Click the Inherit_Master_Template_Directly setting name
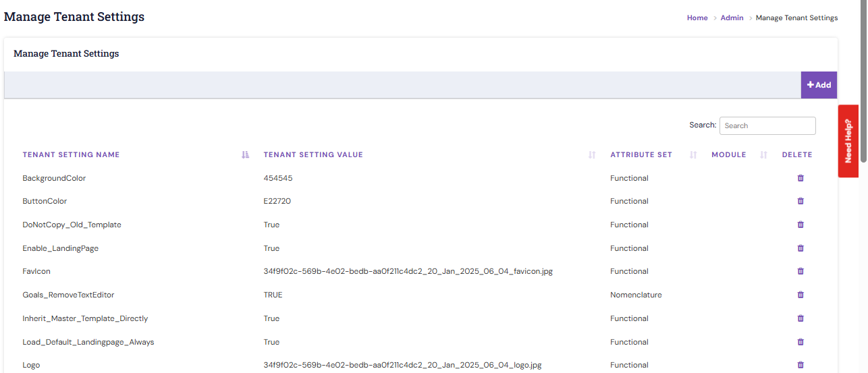The width and height of the screenshot is (868, 373). 85,318
